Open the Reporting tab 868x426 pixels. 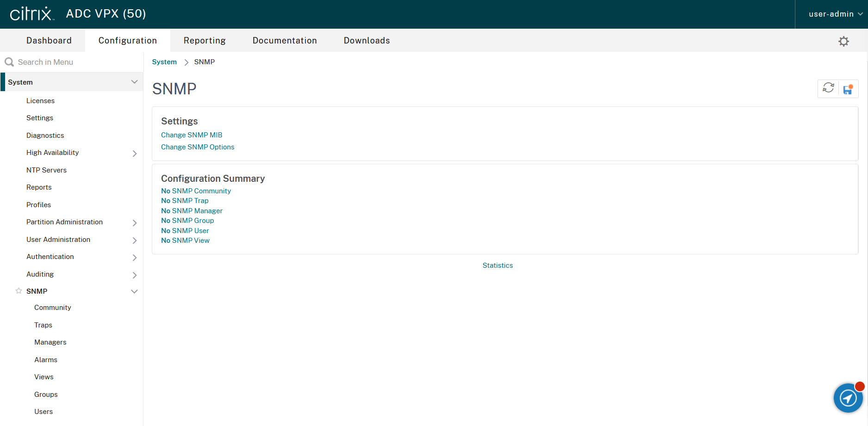tap(205, 40)
